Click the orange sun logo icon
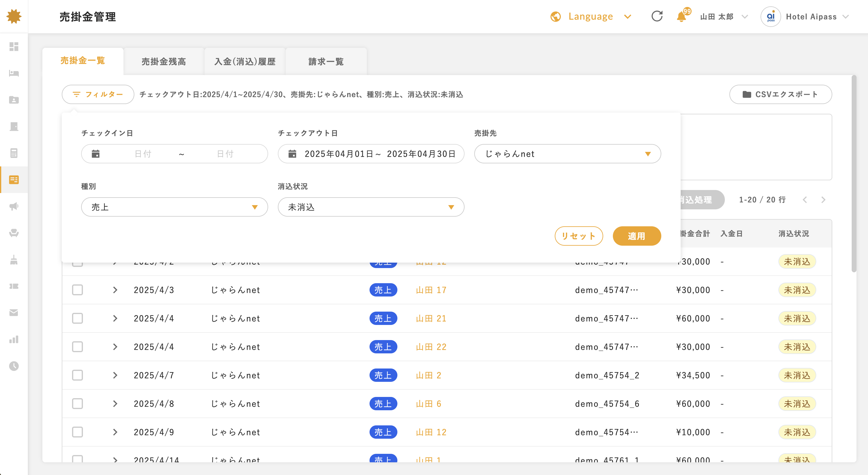The height and width of the screenshot is (475, 868). (14, 16)
